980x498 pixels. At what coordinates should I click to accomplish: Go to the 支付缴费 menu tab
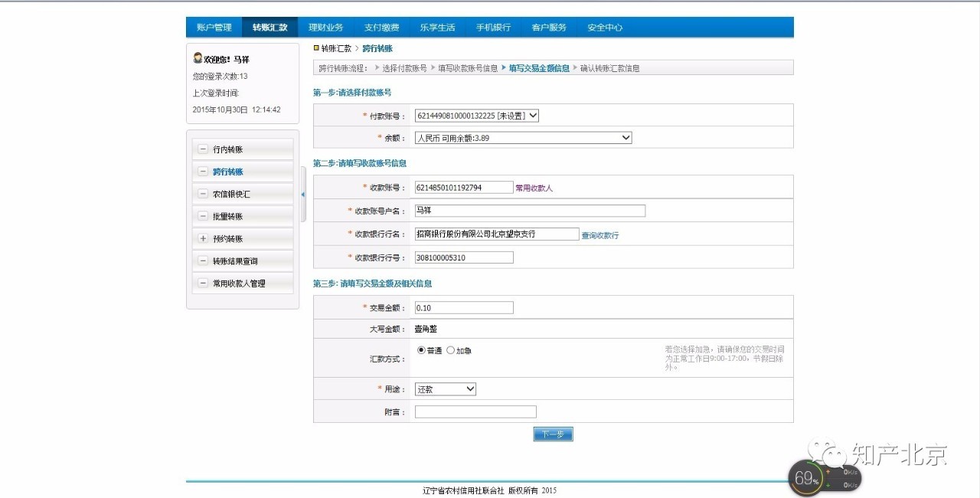click(382, 28)
